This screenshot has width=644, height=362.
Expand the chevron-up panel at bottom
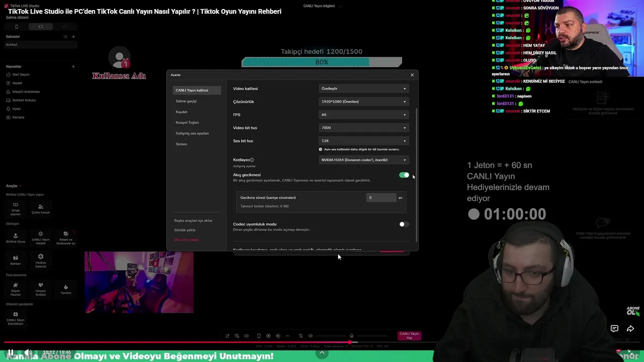click(x=322, y=353)
